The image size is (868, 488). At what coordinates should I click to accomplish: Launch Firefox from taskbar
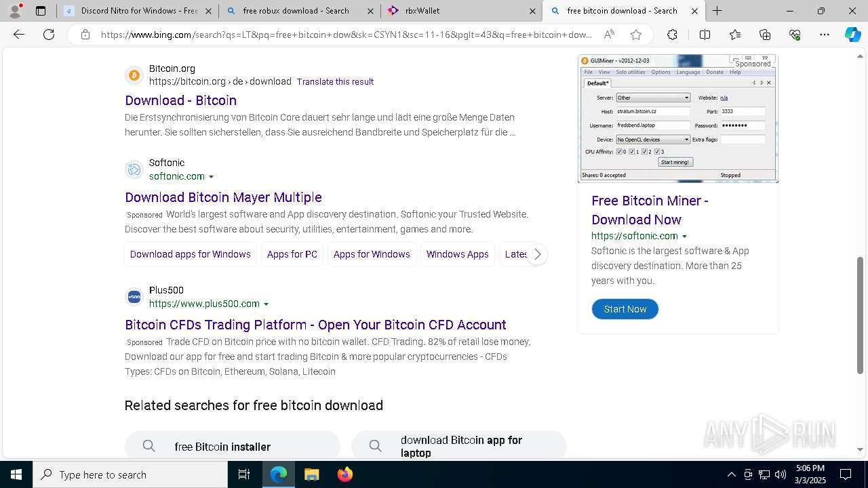click(344, 474)
